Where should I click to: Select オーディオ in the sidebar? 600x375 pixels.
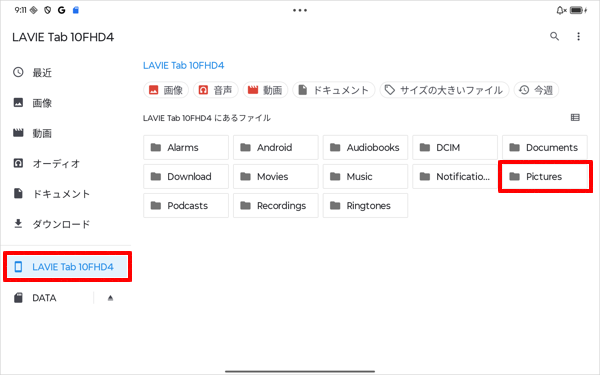(66, 163)
